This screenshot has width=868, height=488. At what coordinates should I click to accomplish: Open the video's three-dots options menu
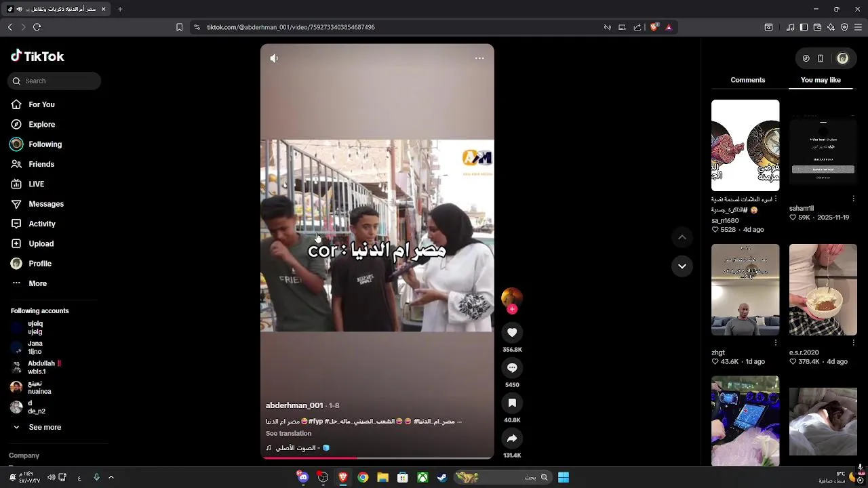click(479, 58)
